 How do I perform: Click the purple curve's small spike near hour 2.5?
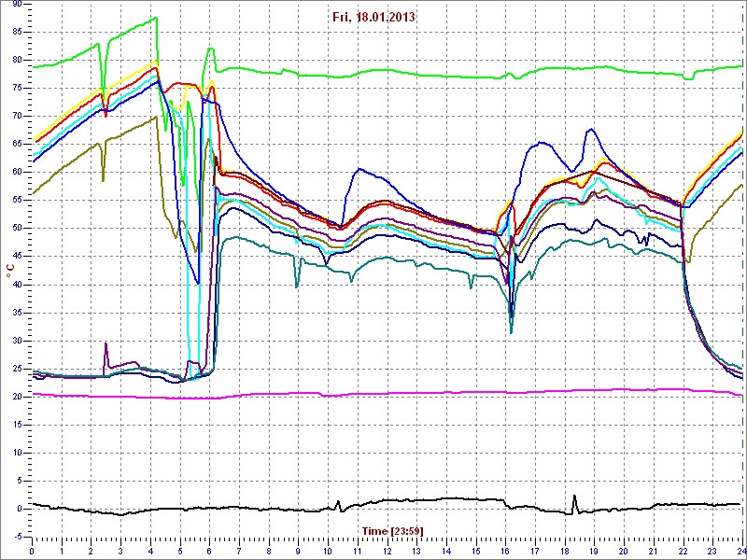click(106, 344)
